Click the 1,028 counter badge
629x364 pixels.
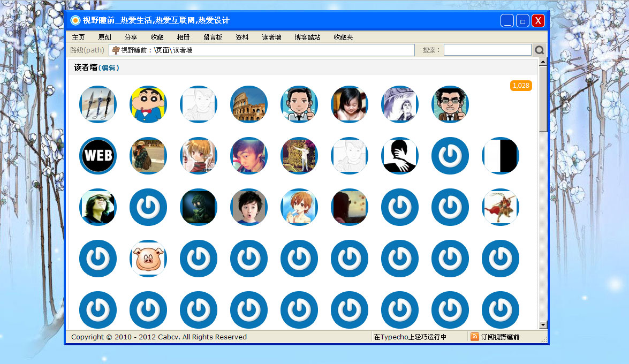coord(520,86)
